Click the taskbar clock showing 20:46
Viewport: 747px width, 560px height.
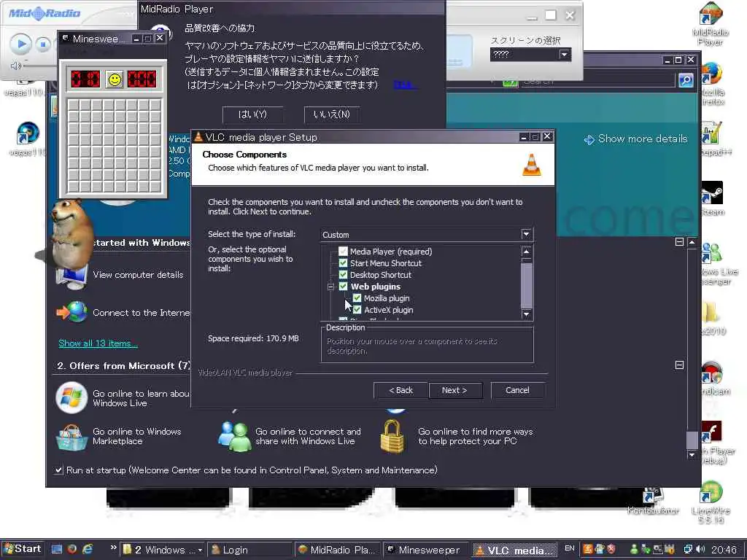(x=724, y=550)
